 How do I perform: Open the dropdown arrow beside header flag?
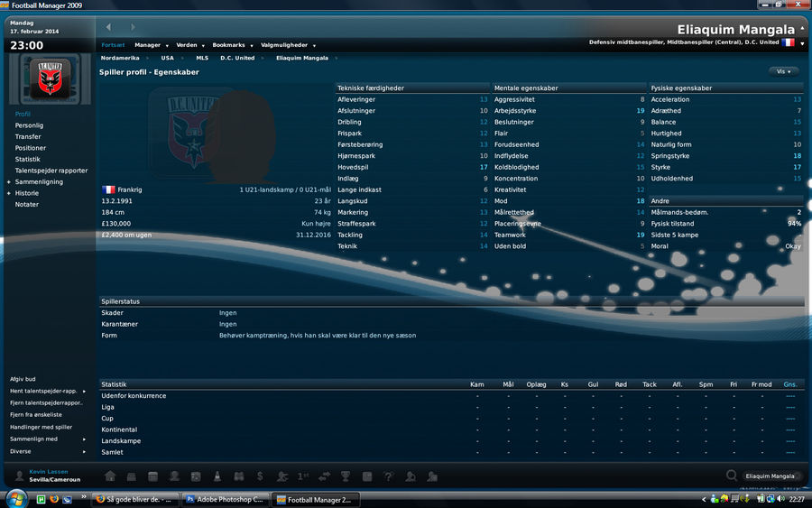pyautogui.click(x=803, y=43)
